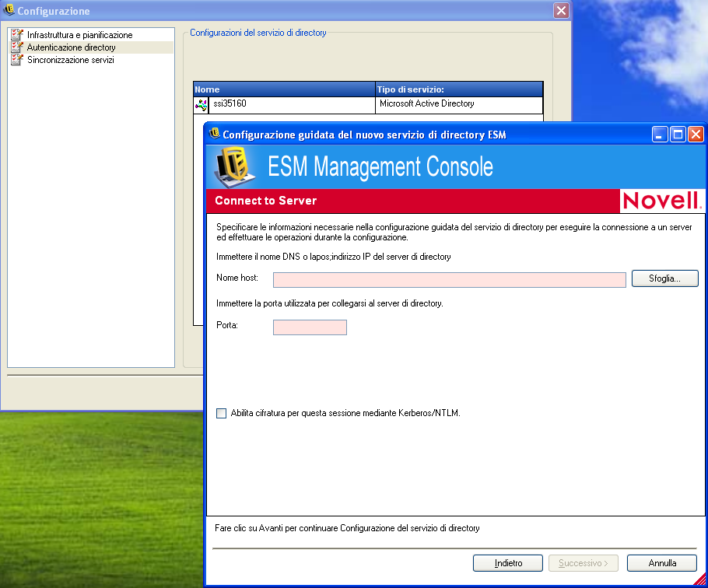The image size is (708, 588).
Task: Minimize the ESM wizard window
Action: (x=660, y=135)
